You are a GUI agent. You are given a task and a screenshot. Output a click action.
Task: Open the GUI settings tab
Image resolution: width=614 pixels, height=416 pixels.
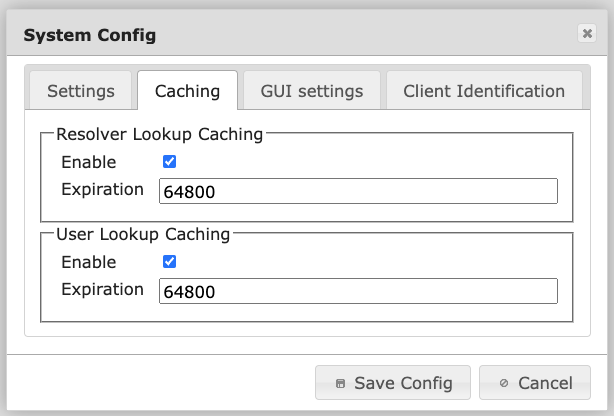point(312,91)
